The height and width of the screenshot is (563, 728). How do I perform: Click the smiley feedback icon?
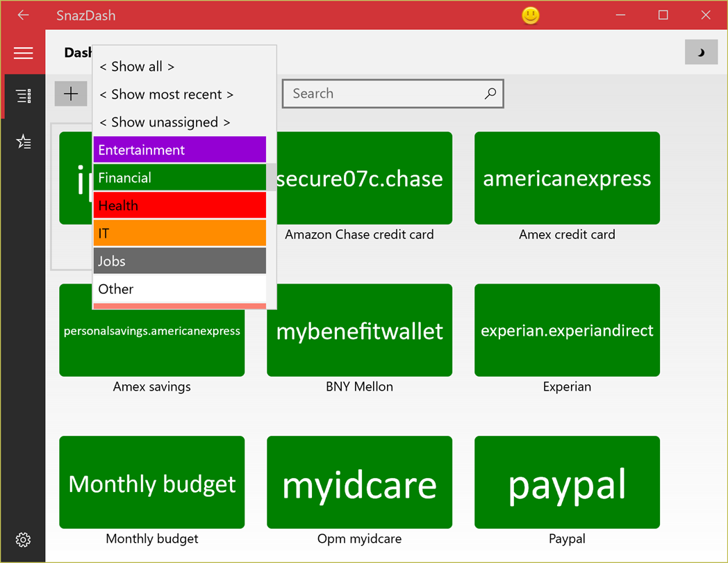click(x=531, y=15)
